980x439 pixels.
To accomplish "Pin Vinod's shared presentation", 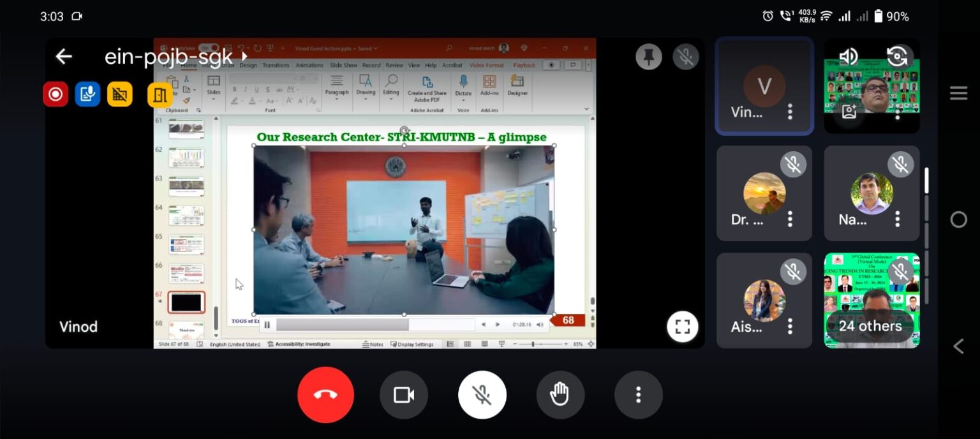I will [x=649, y=57].
